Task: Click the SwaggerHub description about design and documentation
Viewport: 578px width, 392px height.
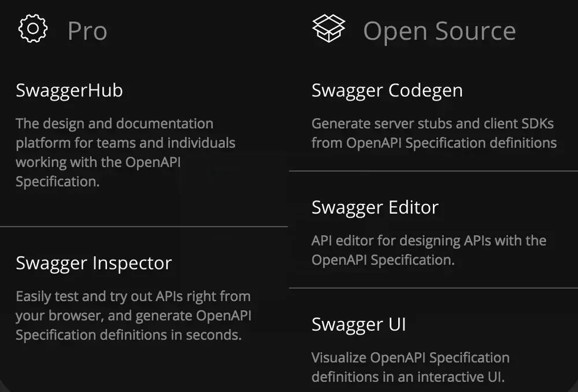Action: (125, 152)
